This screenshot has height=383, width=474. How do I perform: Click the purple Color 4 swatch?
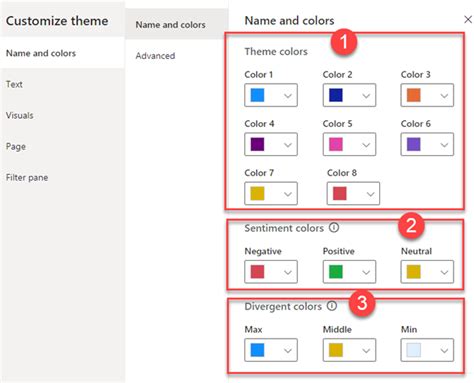point(257,144)
